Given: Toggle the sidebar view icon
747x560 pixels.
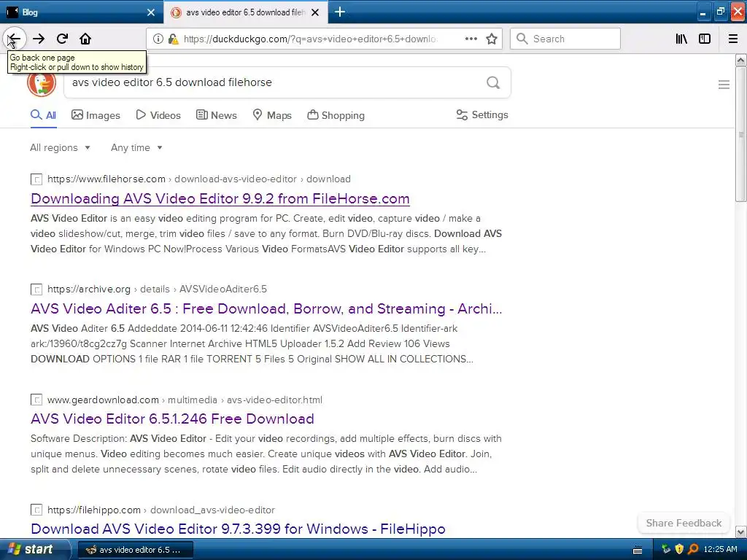Looking at the screenshot, I should [x=705, y=39].
